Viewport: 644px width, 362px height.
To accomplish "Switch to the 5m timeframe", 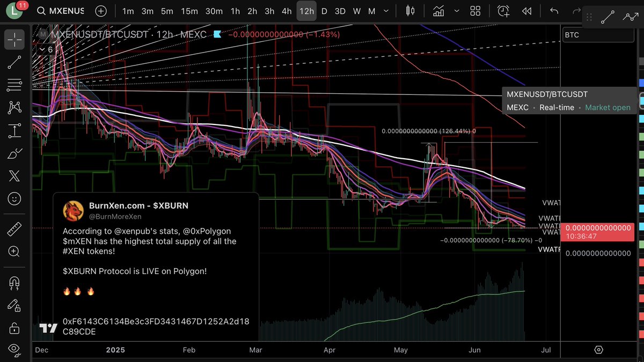I will (x=167, y=11).
